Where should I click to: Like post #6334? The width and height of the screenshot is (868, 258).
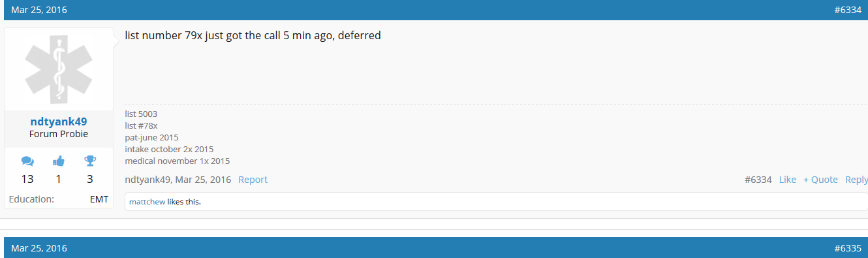point(788,180)
